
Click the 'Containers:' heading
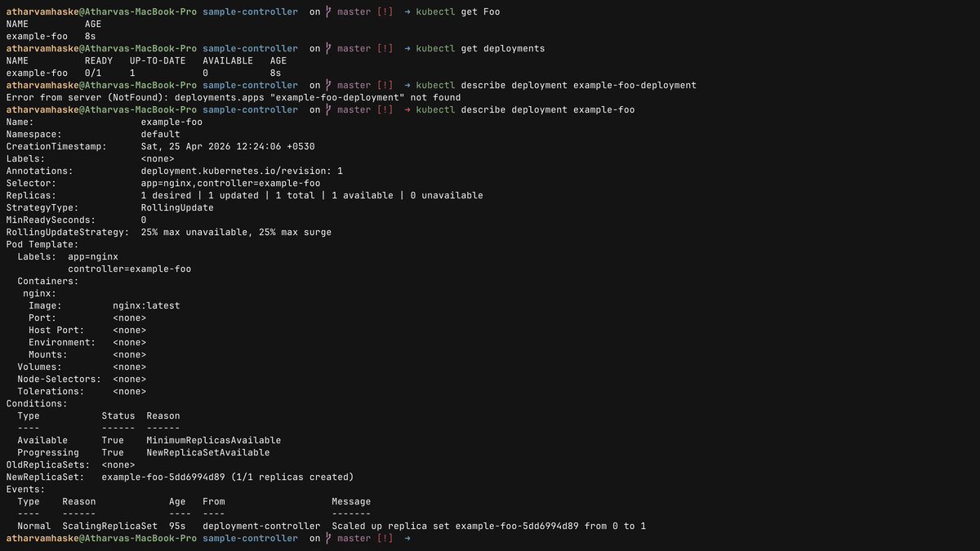coord(48,282)
